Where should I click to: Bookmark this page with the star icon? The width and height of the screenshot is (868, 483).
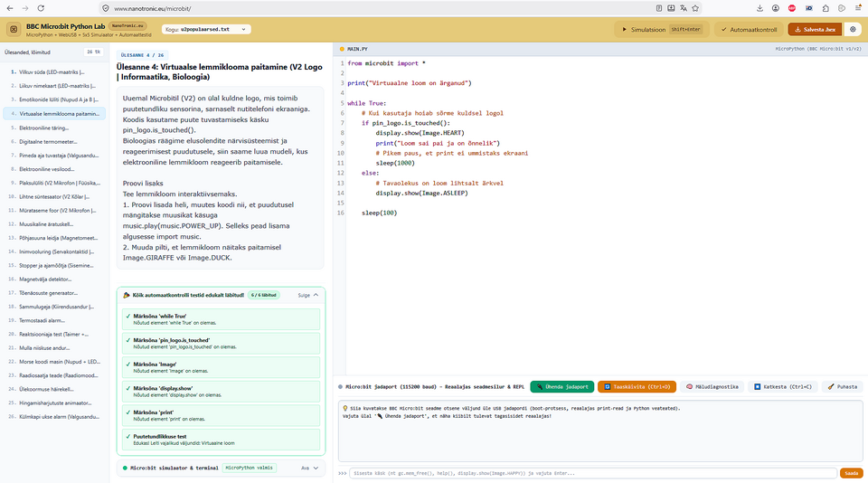(695, 8)
